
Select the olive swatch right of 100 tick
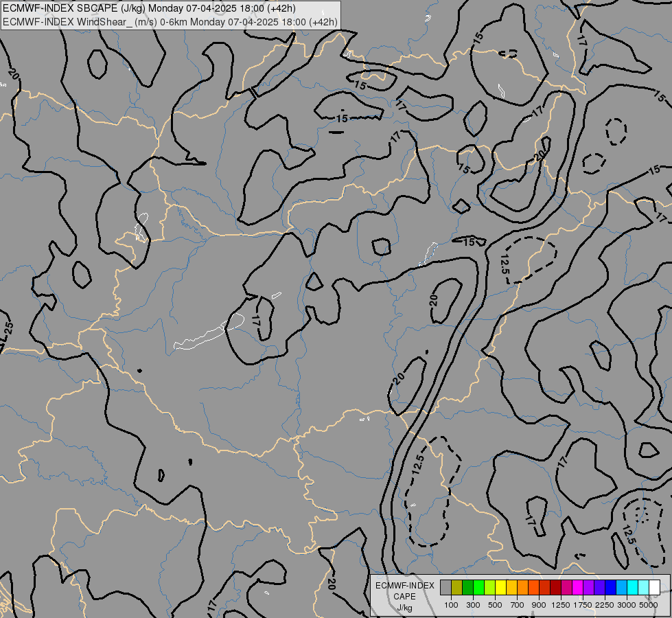click(x=457, y=588)
